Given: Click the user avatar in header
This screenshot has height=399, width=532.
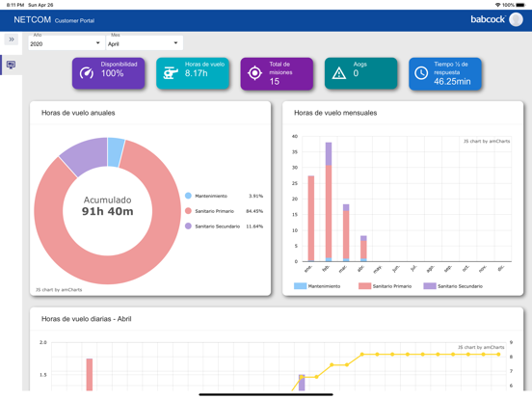Looking at the screenshot, I should coord(516,19).
